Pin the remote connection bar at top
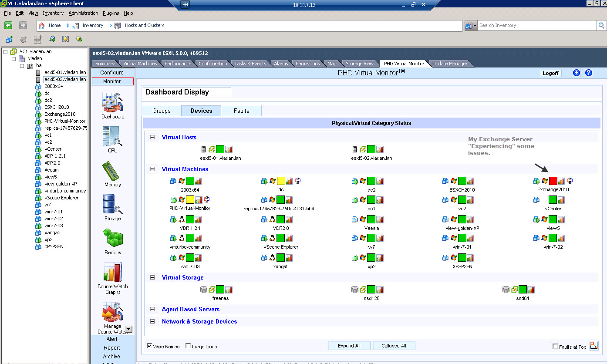Image resolution: width=607 pixels, height=364 pixels. (185, 5)
